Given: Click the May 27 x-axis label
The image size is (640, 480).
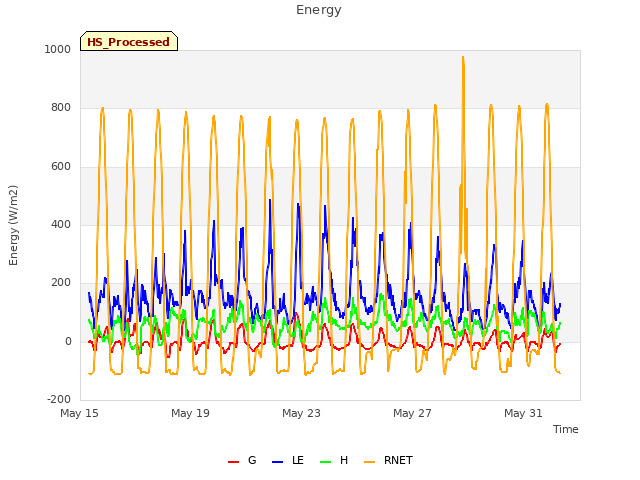Looking at the screenshot, I should click(x=413, y=413).
